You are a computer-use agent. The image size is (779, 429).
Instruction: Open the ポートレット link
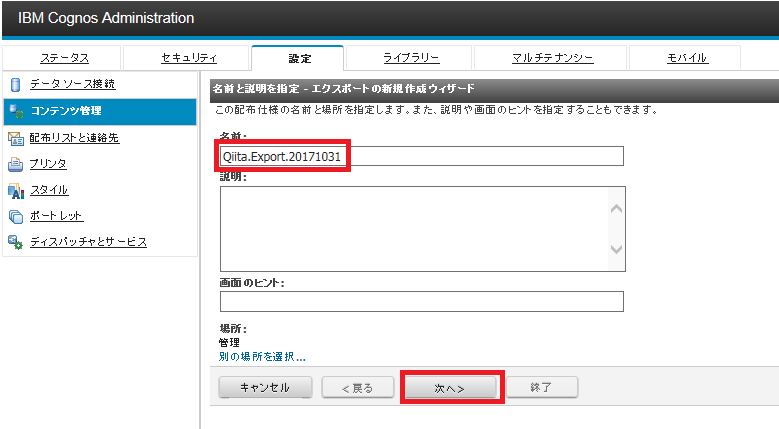56,215
